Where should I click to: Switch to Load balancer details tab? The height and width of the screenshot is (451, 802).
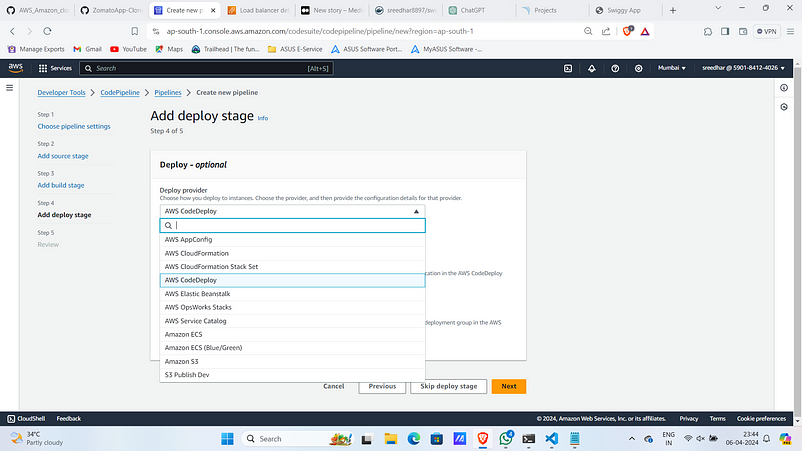point(259,10)
